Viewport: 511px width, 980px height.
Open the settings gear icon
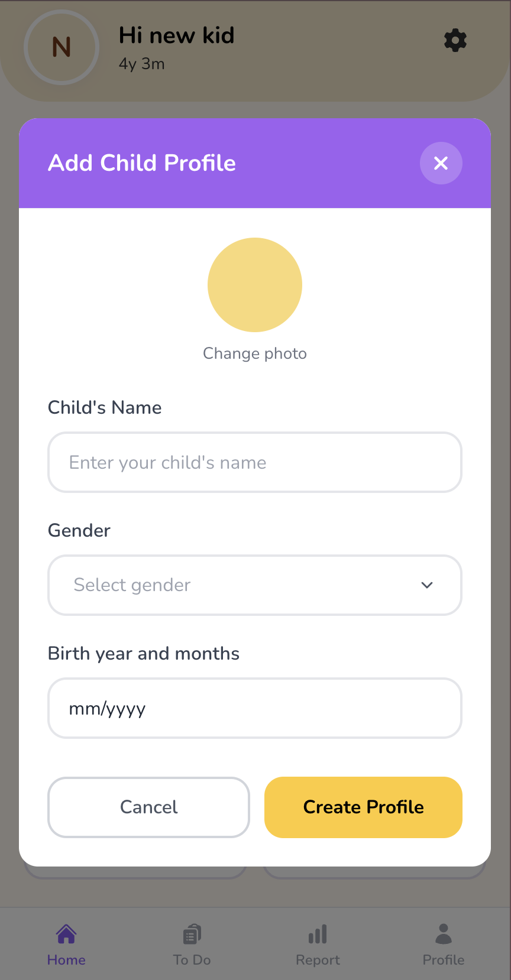click(455, 40)
